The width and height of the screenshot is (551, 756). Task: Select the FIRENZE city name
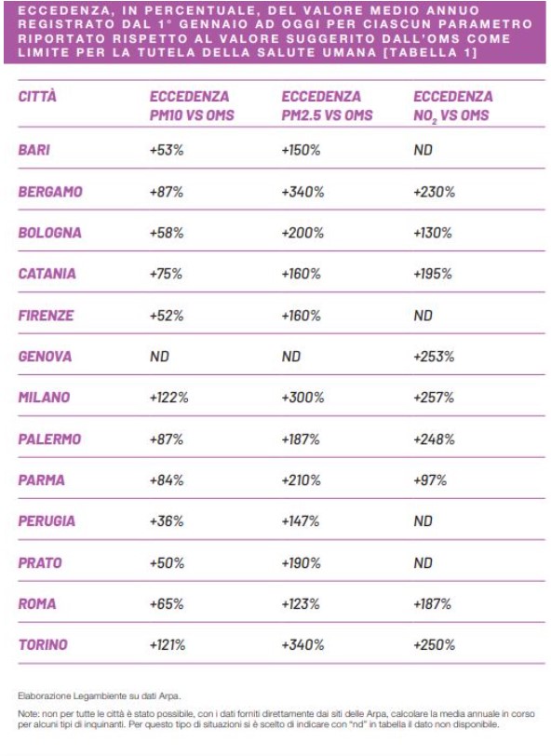(46, 316)
